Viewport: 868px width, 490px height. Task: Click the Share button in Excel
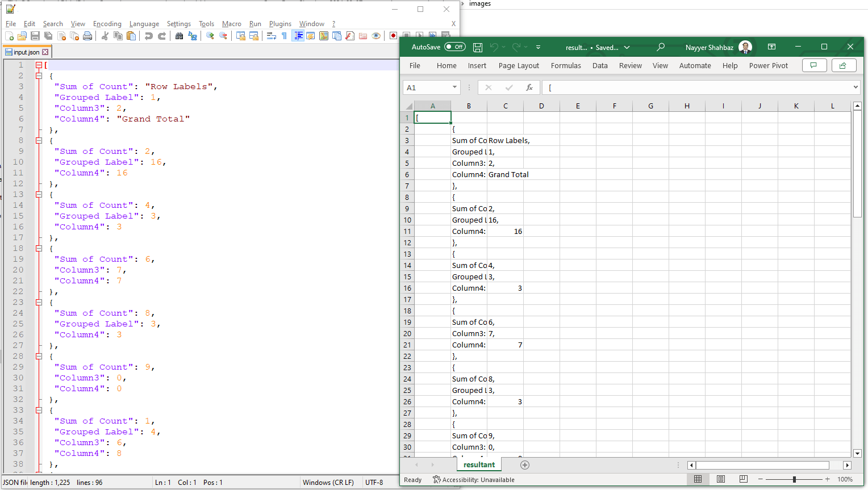pos(844,65)
